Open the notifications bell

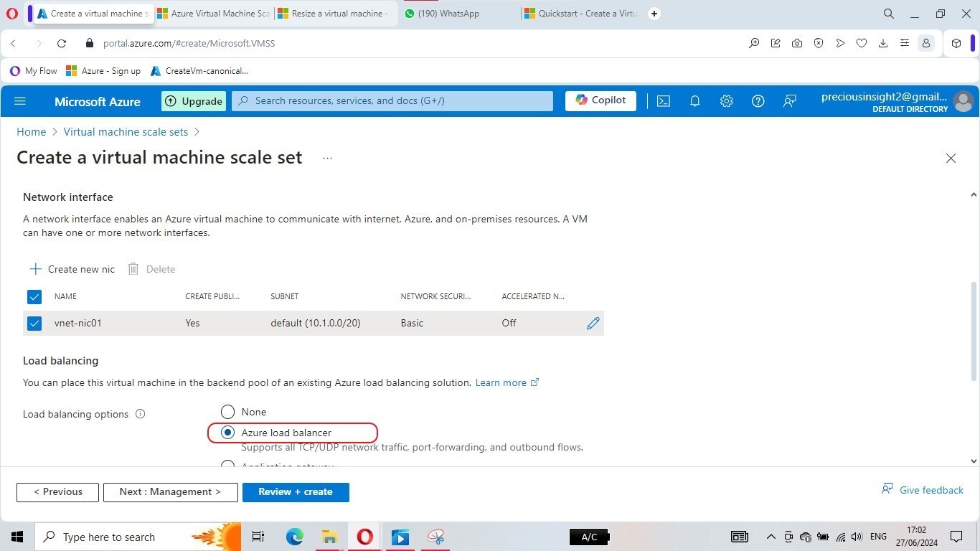point(694,101)
